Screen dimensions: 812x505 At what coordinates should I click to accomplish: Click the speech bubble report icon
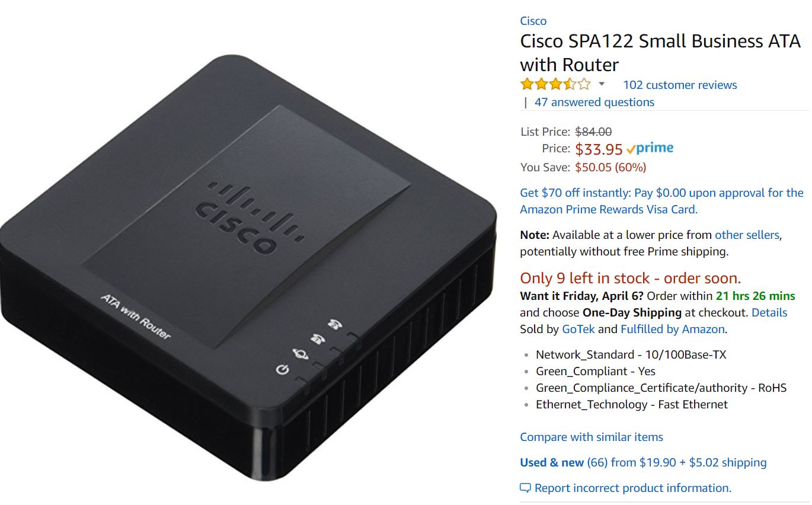coord(525,488)
